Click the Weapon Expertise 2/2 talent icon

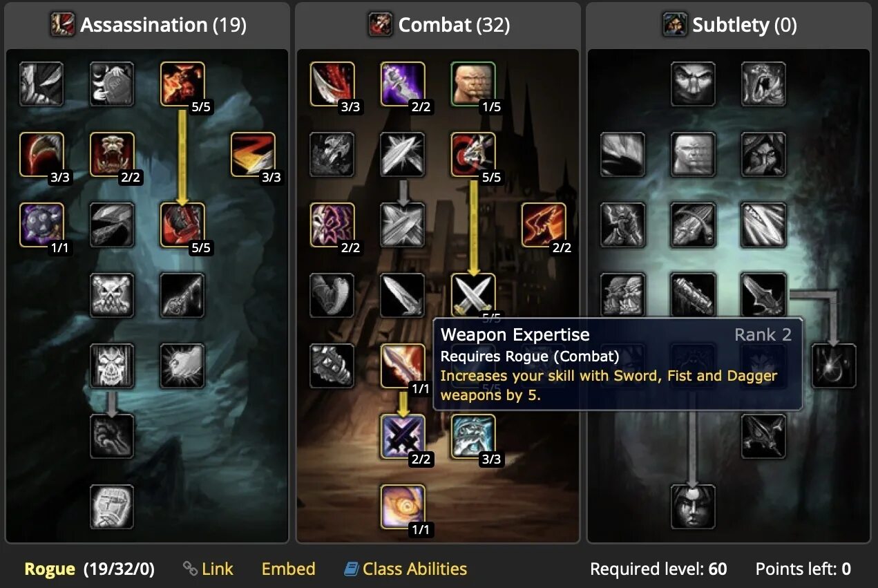[x=403, y=437]
